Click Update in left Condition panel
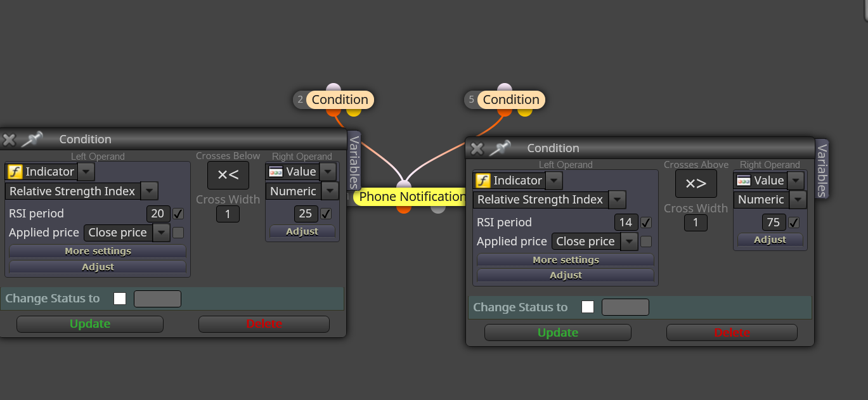Image resolution: width=868 pixels, height=400 pixels. (90, 324)
